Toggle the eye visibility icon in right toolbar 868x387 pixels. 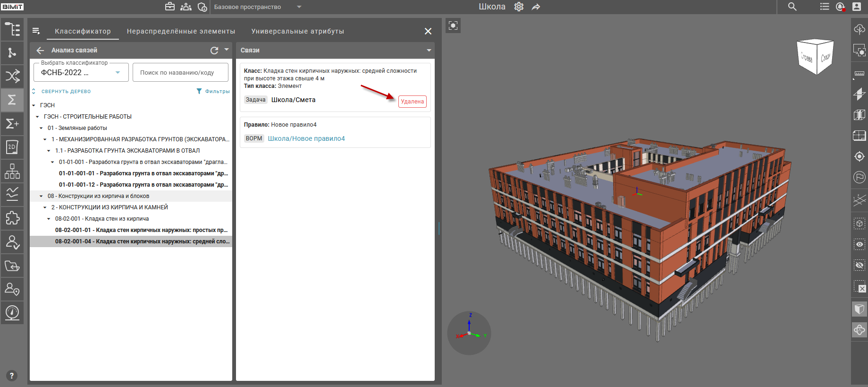coord(860,244)
